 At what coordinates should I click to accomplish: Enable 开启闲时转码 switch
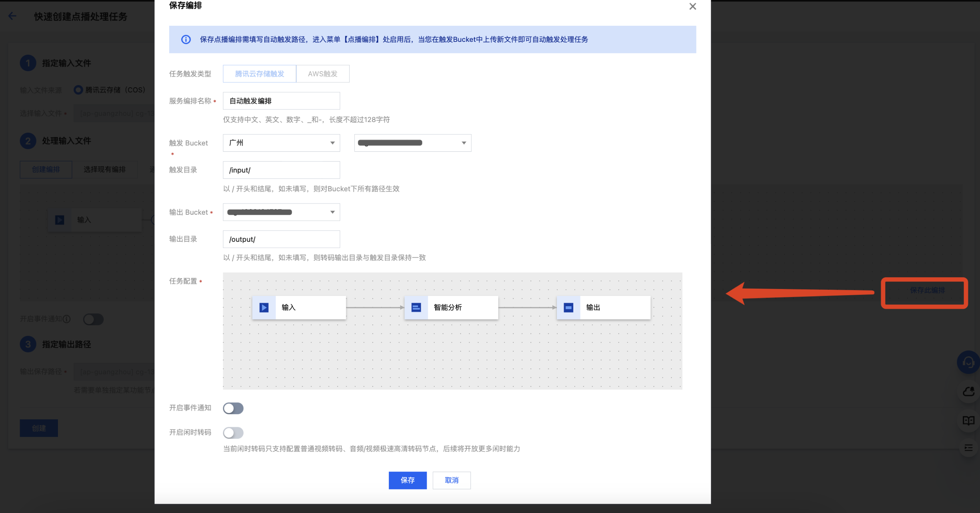point(233,433)
